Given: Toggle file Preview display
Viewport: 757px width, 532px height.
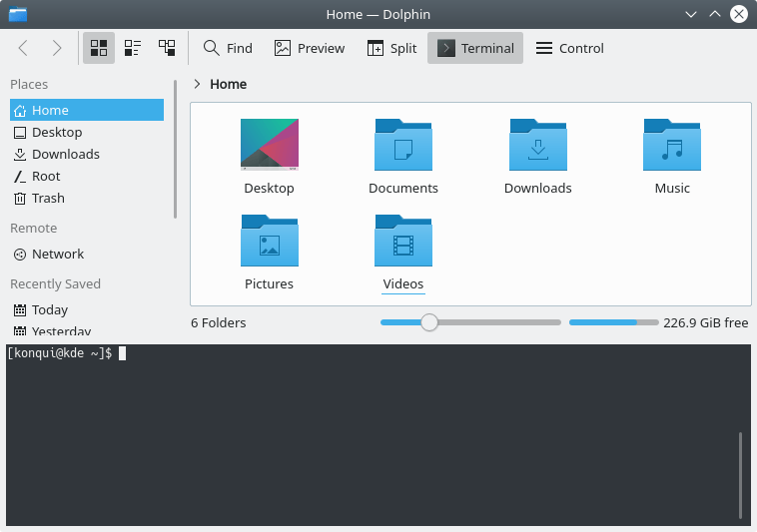Looking at the screenshot, I should pyautogui.click(x=310, y=48).
